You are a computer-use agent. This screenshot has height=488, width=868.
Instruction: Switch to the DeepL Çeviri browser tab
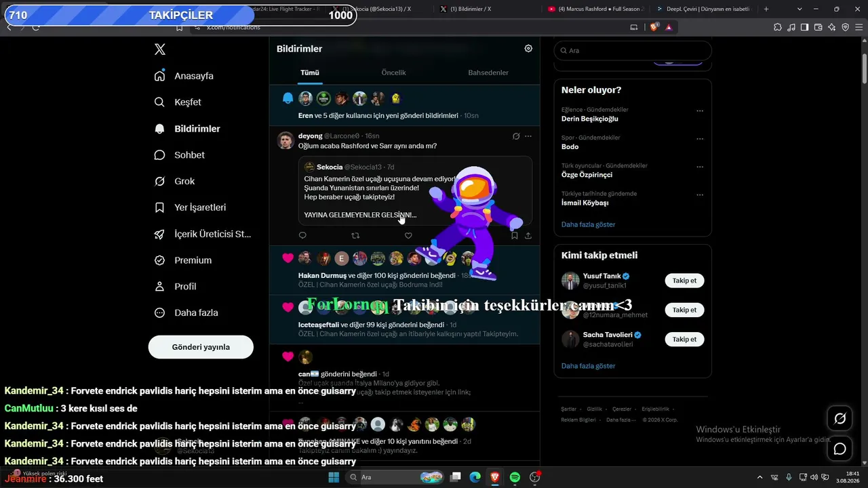[706, 9]
